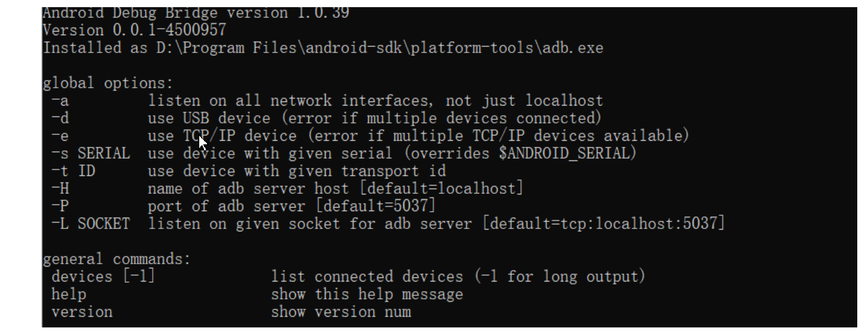Viewport: 868px width, 331px height.
Task: Click the "devices [-l]" command
Action: pos(103,277)
